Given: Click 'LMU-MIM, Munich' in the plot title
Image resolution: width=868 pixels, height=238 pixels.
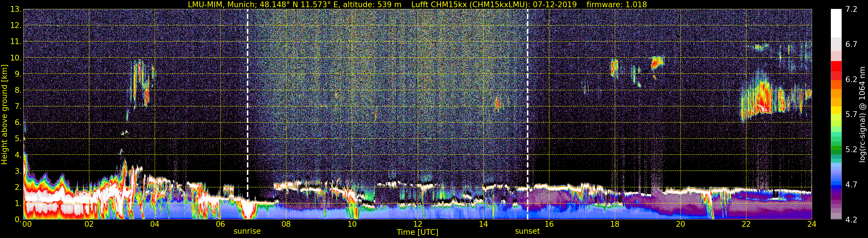Looking at the screenshot, I should point(223,4).
